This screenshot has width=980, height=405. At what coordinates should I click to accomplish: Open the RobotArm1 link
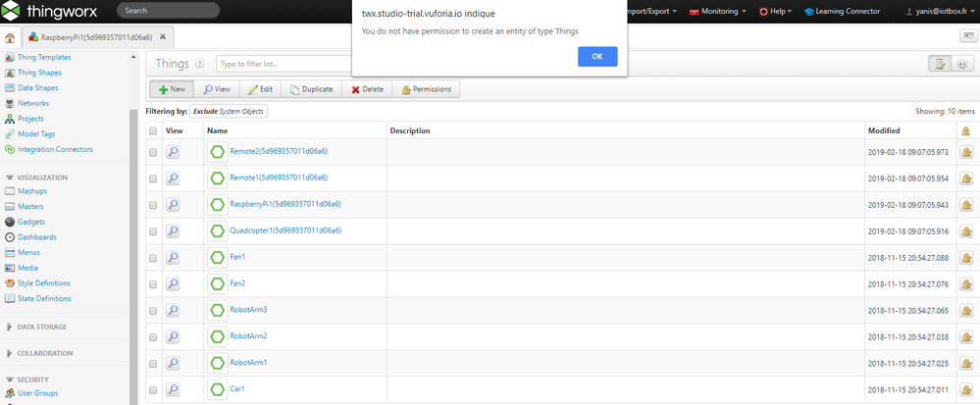click(x=249, y=362)
